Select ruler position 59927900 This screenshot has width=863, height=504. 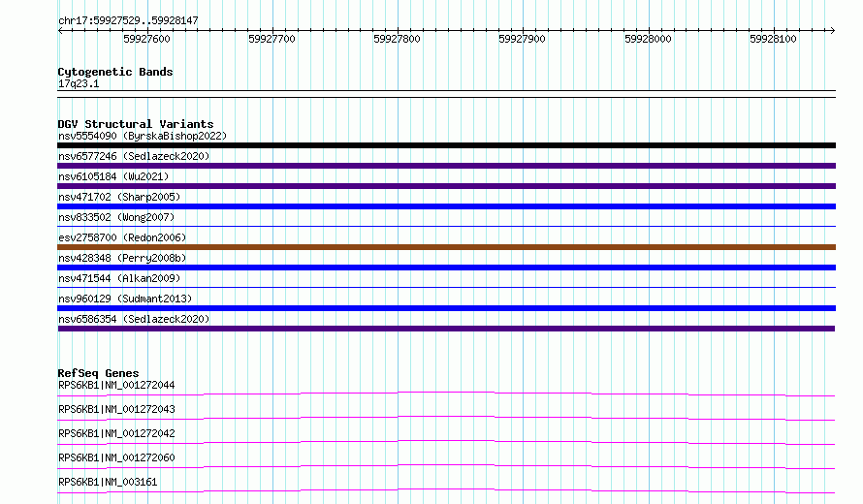click(x=522, y=39)
